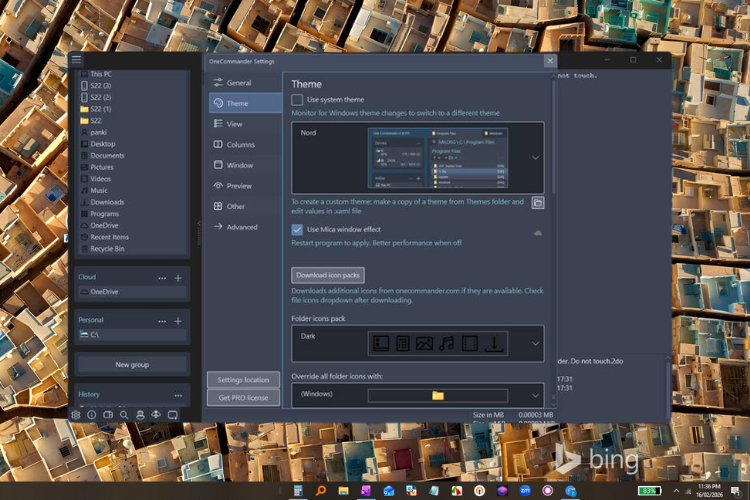Enable Use system theme checkbox
The height and width of the screenshot is (500, 750).
[x=297, y=100]
